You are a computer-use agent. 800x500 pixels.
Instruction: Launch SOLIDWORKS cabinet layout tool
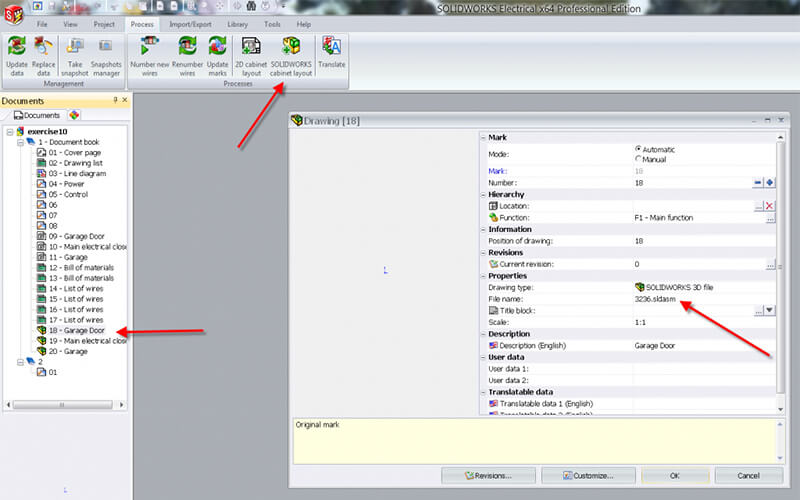(x=291, y=56)
